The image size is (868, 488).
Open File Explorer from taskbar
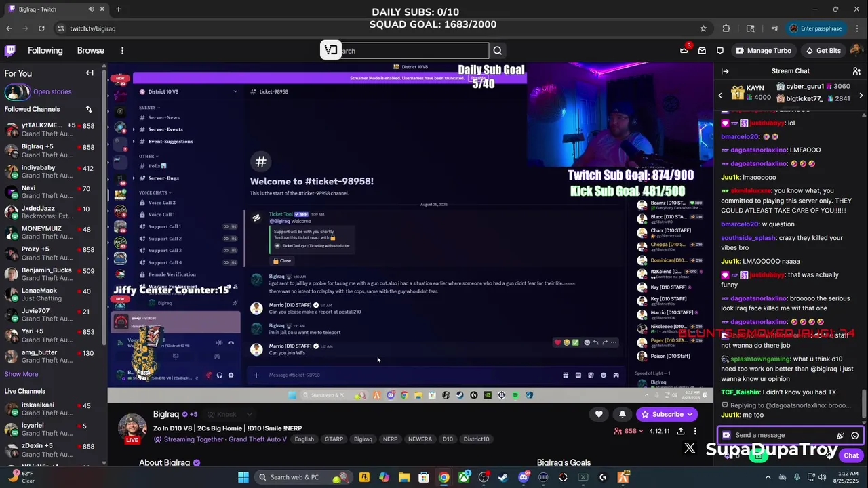pyautogui.click(x=404, y=477)
